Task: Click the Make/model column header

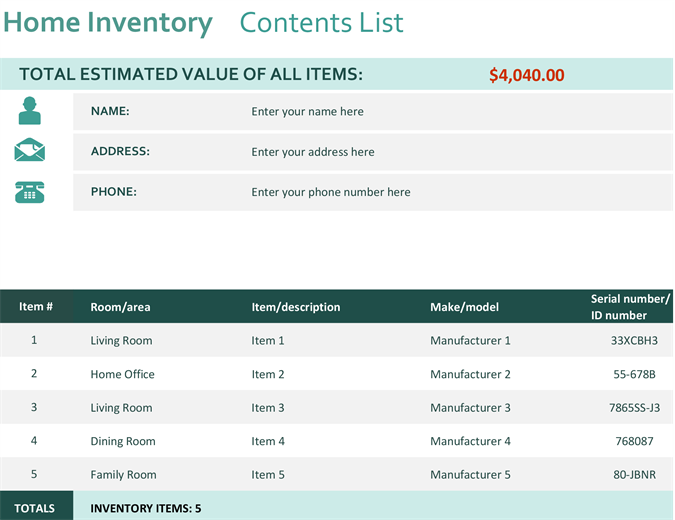Action: click(x=464, y=307)
